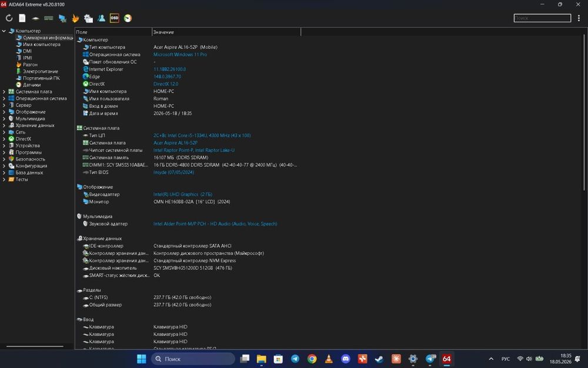Collapse the Компьютер tree node
Screen dimensions: 588x368
(4, 31)
